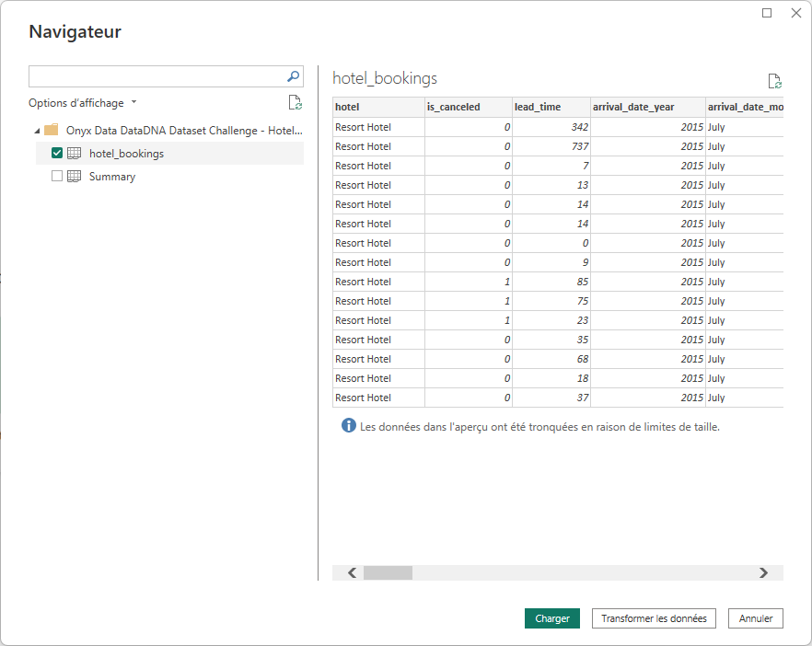This screenshot has width=812, height=646.
Task: Click is_canceled value in lead_time 85 row
Action: tap(469, 282)
